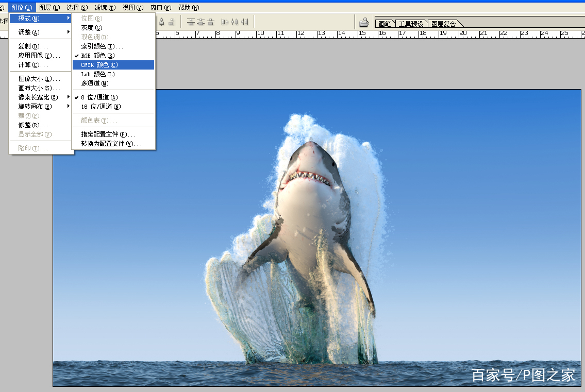The width and height of the screenshot is (585, 392).
Task: Open the 滤镜 menu
Action: (x=105, y=8)
